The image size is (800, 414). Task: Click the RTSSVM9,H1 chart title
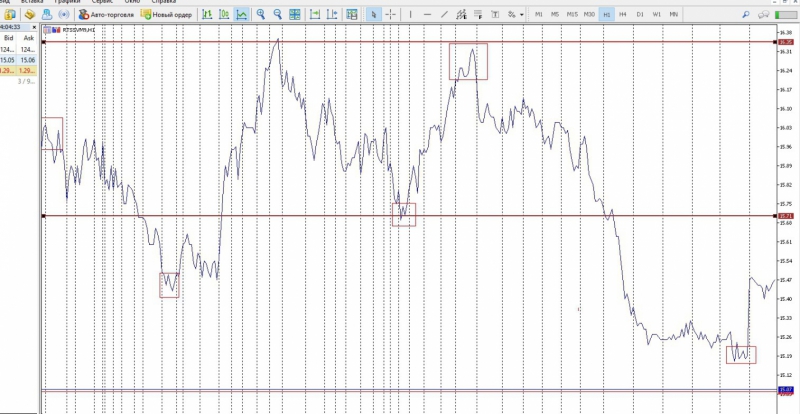tap(78, 30)
